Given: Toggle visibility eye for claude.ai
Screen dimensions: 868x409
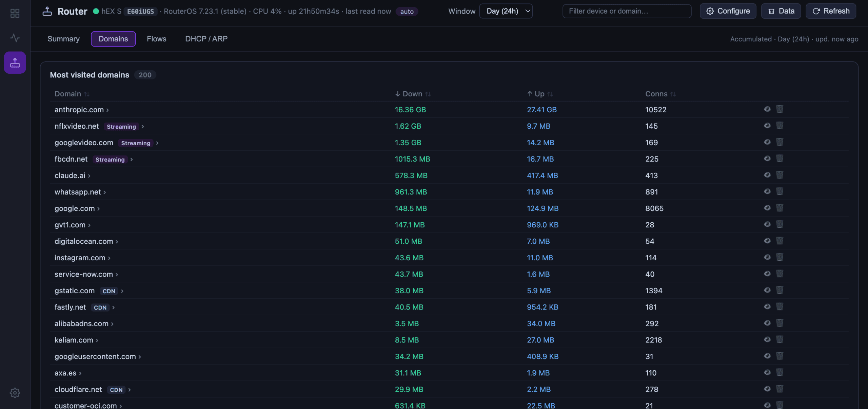Looking at the screenshot, I should pyautogui.click(x=767, y=175).
